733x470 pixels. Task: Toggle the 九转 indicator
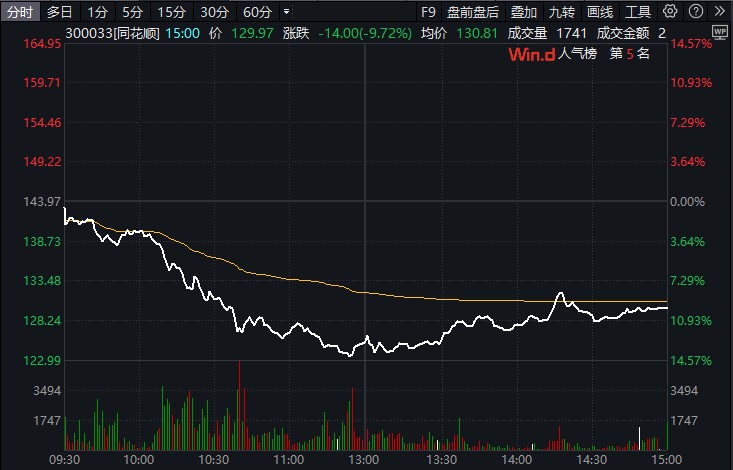562,12
